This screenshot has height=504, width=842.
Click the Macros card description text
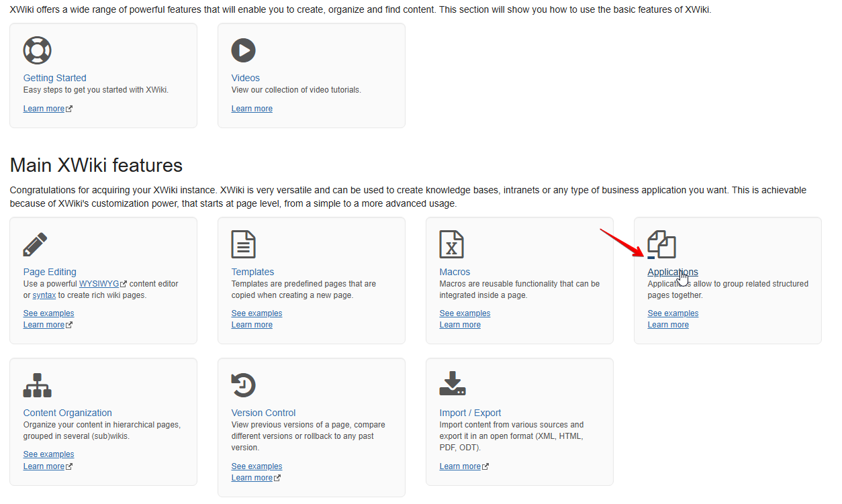(520, 289)
